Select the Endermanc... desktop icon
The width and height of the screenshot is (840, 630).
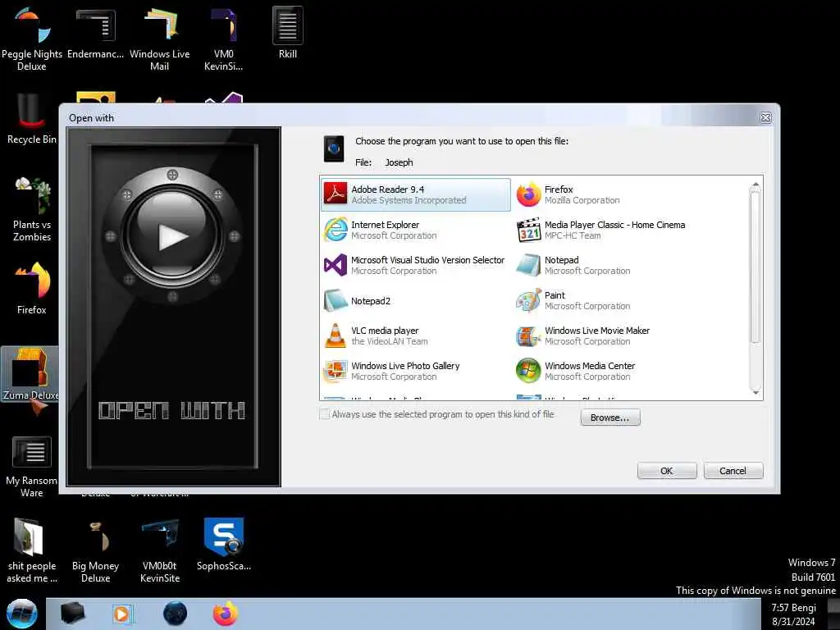pyautogui.click(x=95, y=33)
